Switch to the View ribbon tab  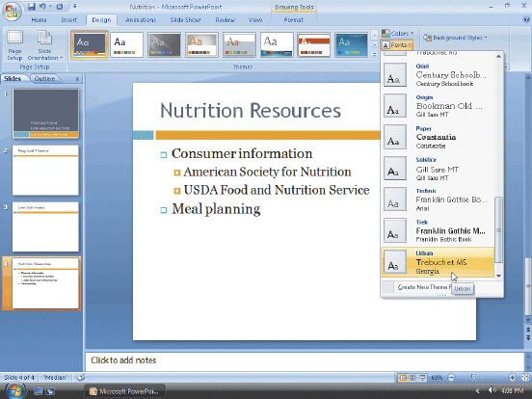[255, 20]
